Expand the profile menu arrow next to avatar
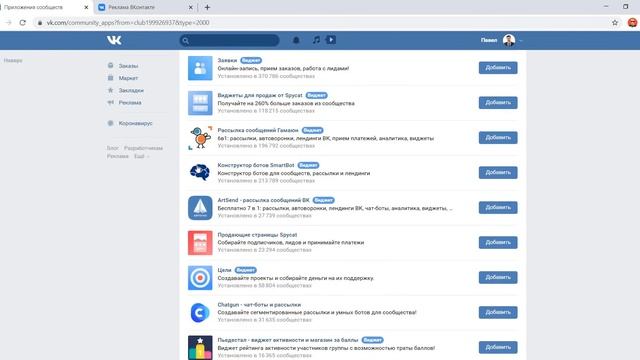 [x=521, y=40]
